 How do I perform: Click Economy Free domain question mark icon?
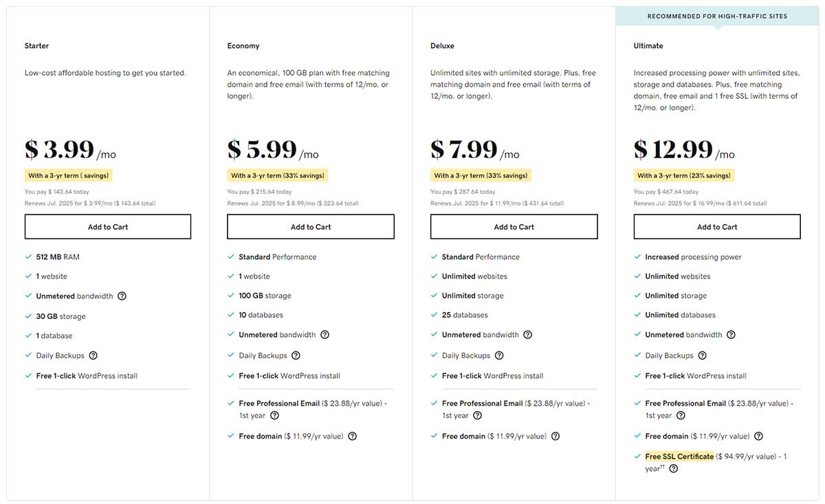[x=352, y=436]
